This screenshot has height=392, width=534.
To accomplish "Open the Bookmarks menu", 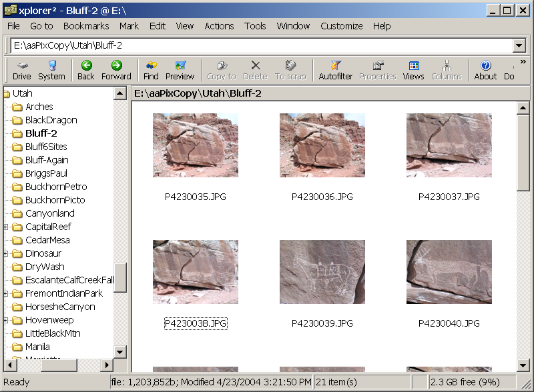I will click(86, 26).
